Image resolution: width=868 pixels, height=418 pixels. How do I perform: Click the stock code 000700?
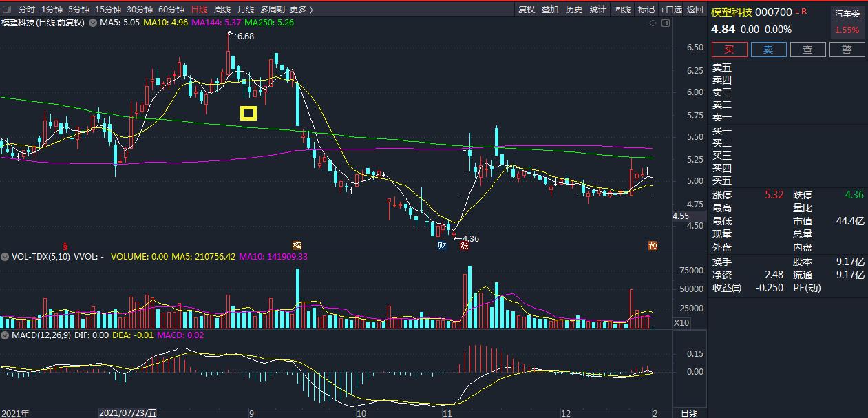tap(774, 12)
